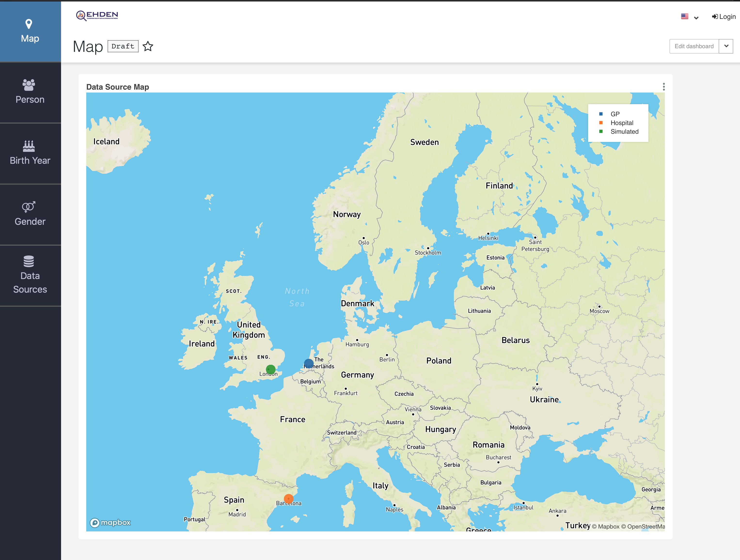Click the green Simulated legend color swatch
The height and width of the screenshot is (560, 740).
(x=601, y=131)
